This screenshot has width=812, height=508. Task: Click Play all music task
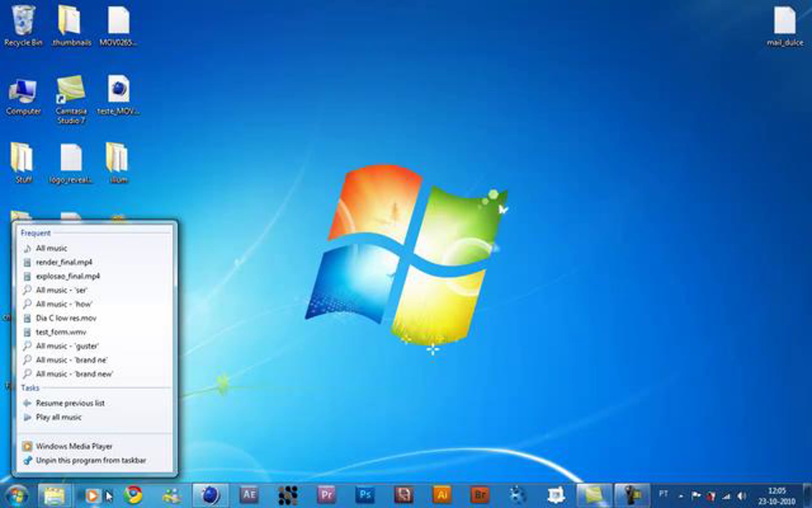[95, 417]
